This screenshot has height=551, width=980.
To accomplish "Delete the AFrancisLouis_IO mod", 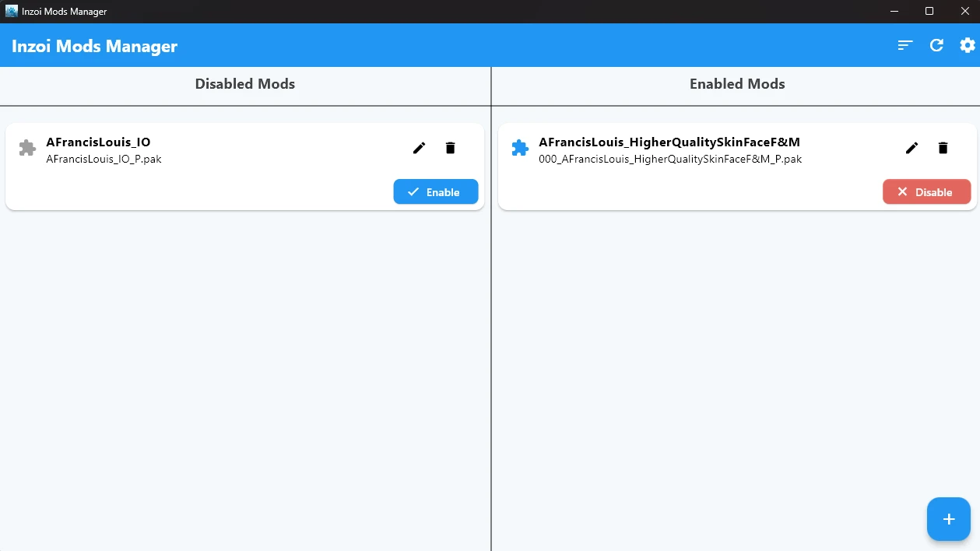I will pyautogui.click(x=450, y=148).
